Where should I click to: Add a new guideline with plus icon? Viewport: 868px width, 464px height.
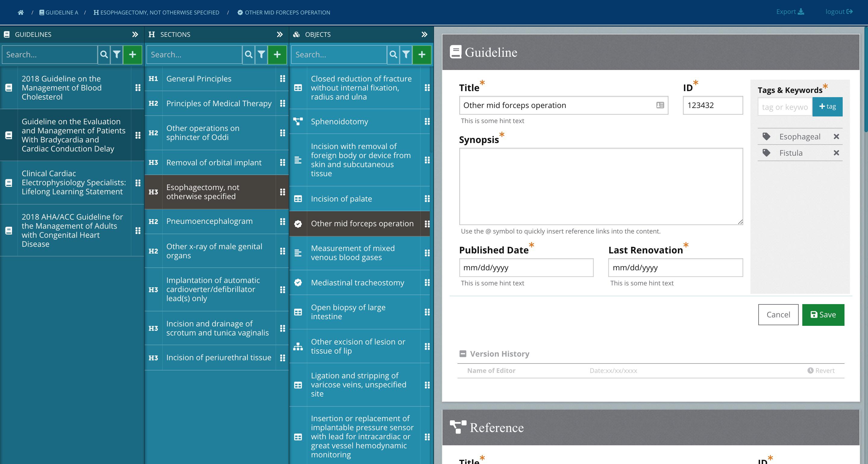(132, 55)
